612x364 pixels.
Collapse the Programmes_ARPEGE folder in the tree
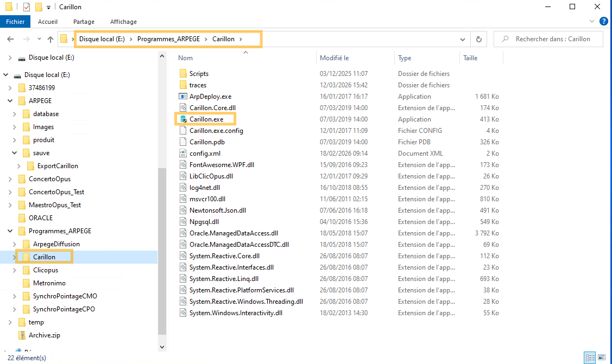[x=10, y=231]
